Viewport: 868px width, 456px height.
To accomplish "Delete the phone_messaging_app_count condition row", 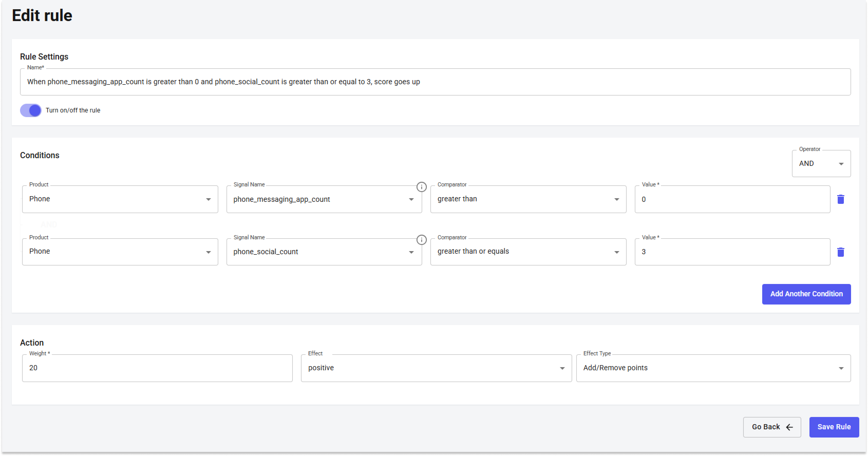I will coord(840,199).
